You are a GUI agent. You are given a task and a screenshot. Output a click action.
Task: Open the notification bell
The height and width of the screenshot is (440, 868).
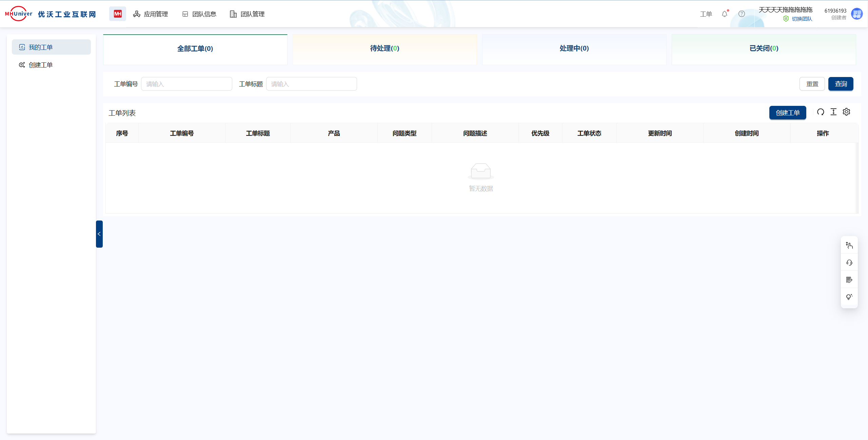tap(724, 14)
